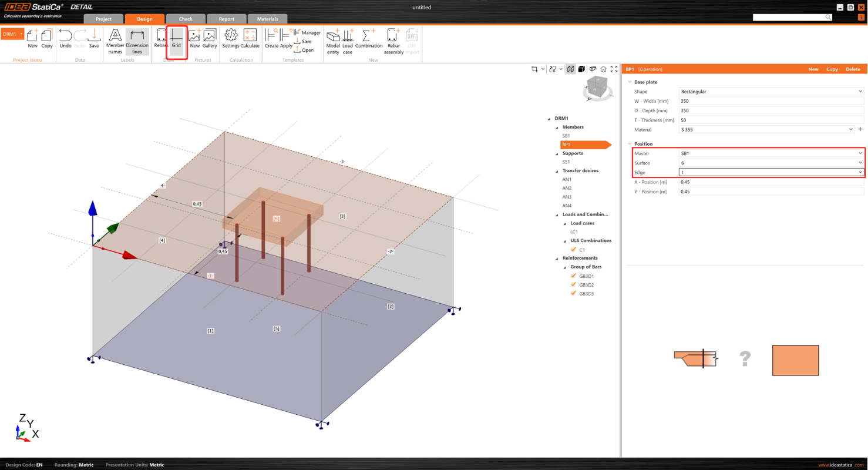Switch to the Materials ribbon tab
This screenshot has height=470, width=868.
tap(267, 18)
